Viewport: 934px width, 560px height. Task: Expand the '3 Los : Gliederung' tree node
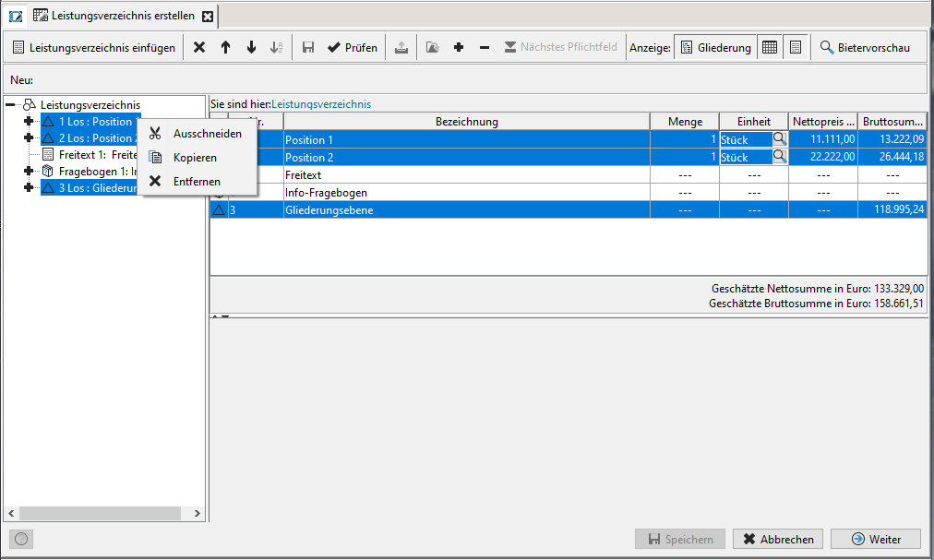(28, 188)
